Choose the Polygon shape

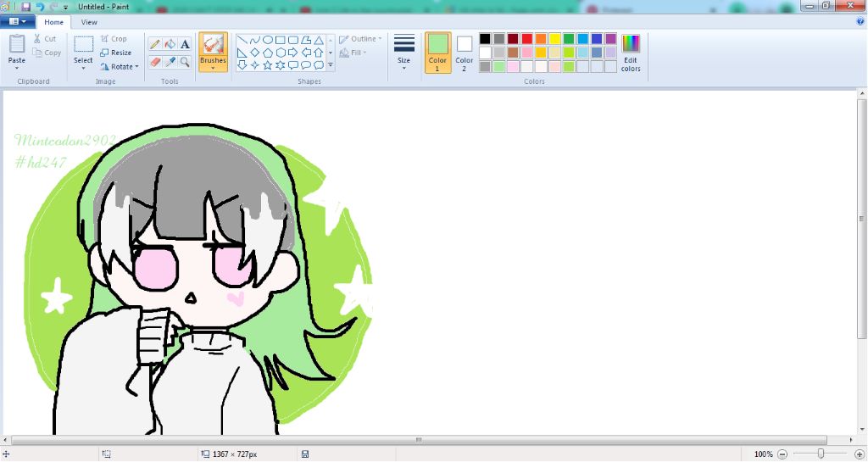tap(305, 40)
